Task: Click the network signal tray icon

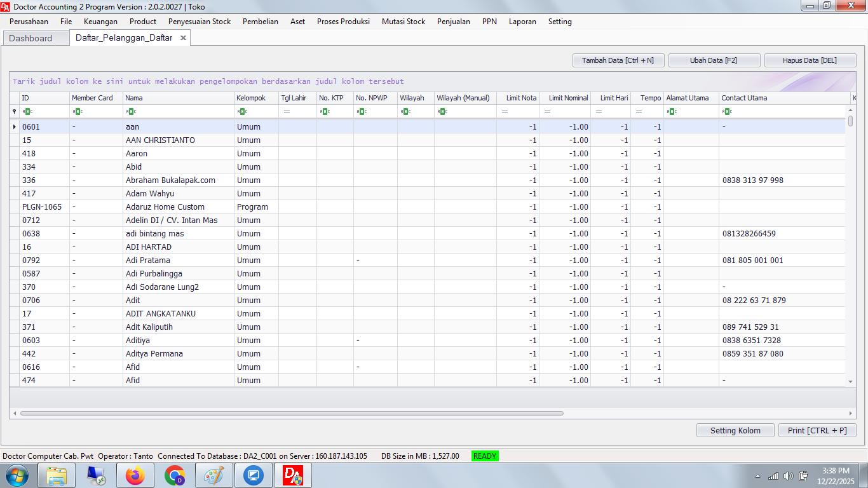Action: 773,476
